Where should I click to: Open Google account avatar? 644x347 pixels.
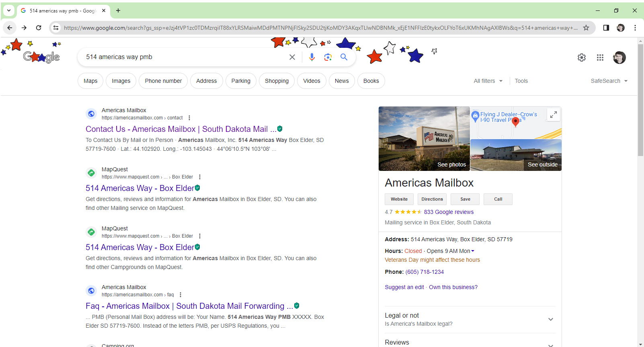click(x=619, y=57)
